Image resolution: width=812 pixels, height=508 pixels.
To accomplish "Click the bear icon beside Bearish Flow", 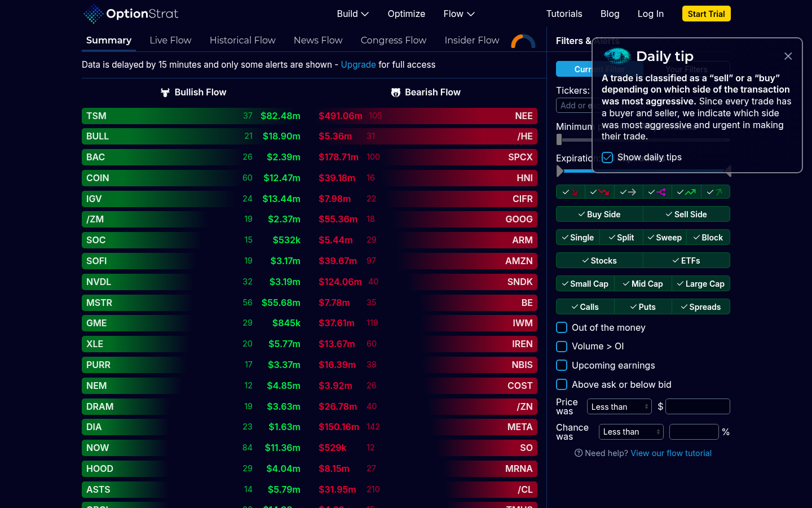I will pos(396,93).
